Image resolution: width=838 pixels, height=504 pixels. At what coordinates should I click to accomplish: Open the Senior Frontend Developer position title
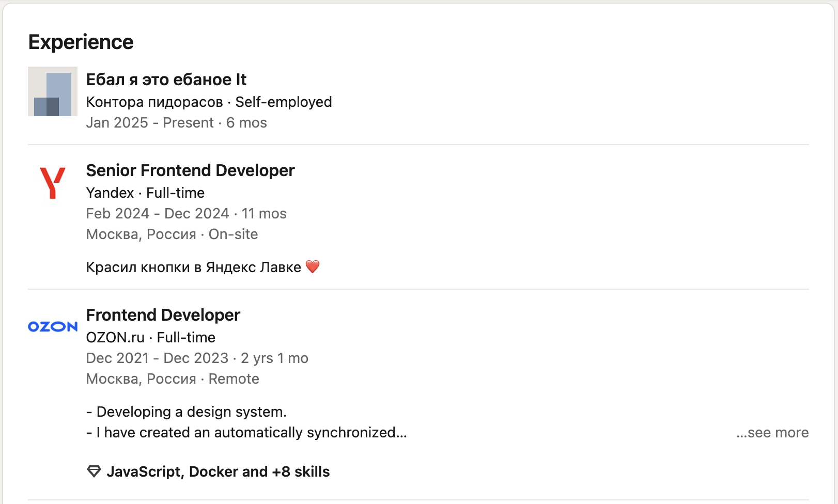point(190,170)
